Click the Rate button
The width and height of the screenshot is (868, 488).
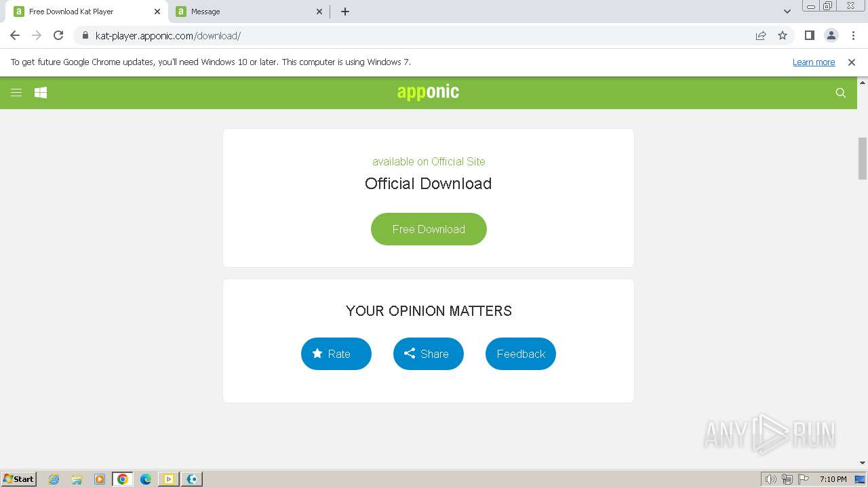(336, 354)
